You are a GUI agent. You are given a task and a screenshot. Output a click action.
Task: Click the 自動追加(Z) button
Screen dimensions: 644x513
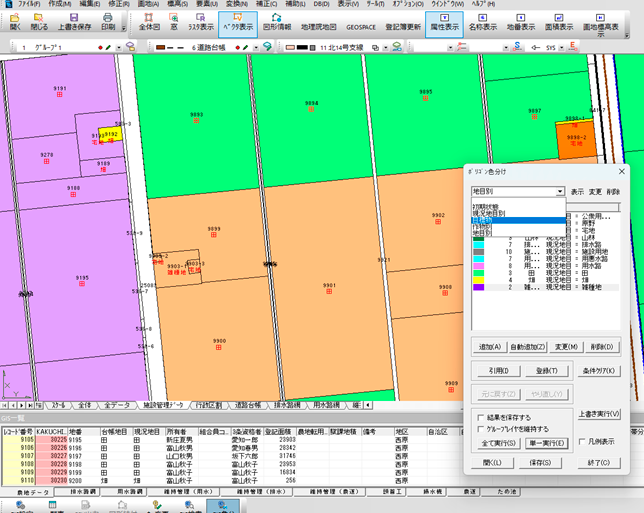coord(530,346)
